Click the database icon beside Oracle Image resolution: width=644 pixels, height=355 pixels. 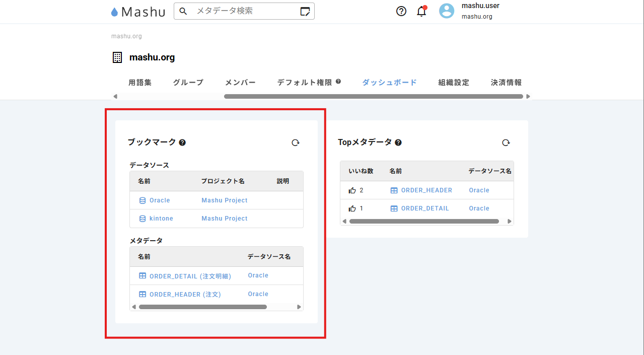point(142,200)
